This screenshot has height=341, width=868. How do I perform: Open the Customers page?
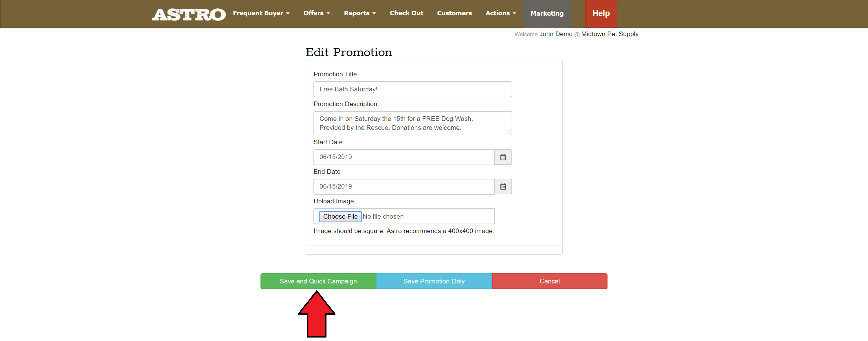click(454, 13)
